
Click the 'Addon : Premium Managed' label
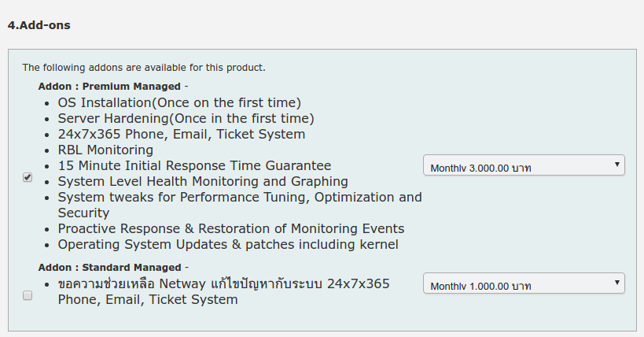(110, 86)
